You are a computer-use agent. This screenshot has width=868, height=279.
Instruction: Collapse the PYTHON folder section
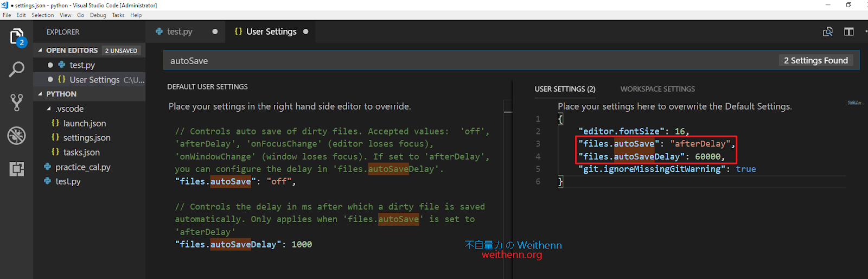coord(40,94)
